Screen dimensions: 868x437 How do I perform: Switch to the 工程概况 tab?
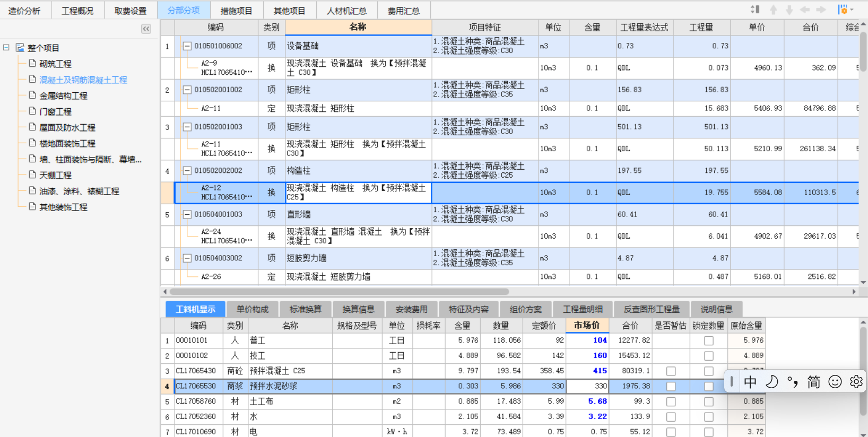(x=77, y=11)
